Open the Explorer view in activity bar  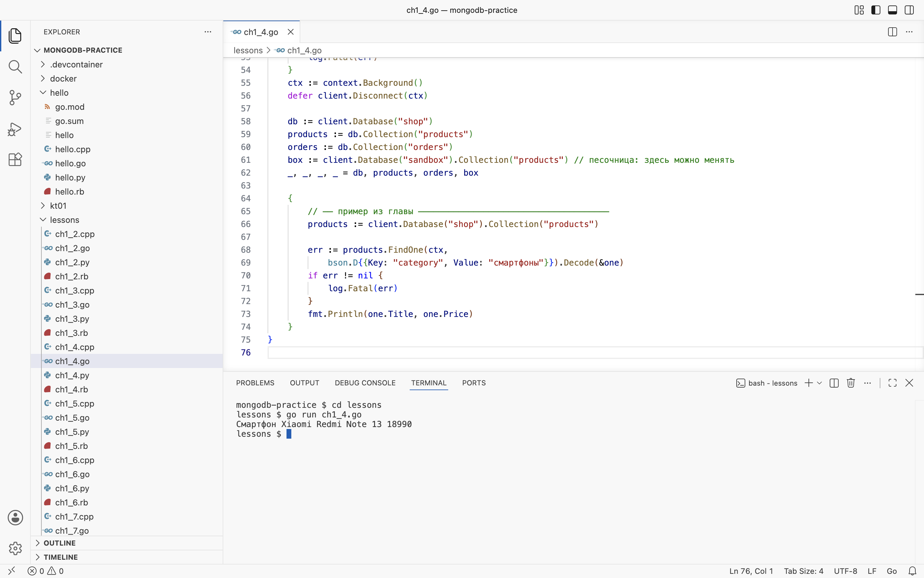[x=15, y=36]
